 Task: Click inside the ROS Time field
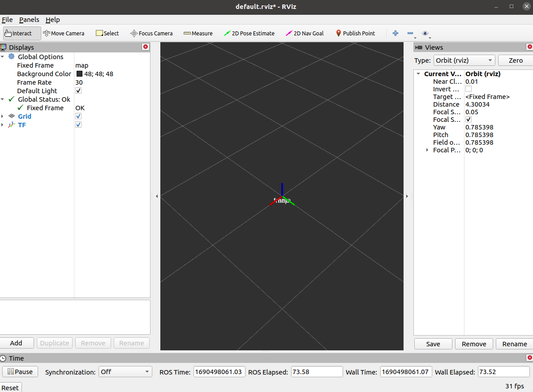(x=219, y=371)
